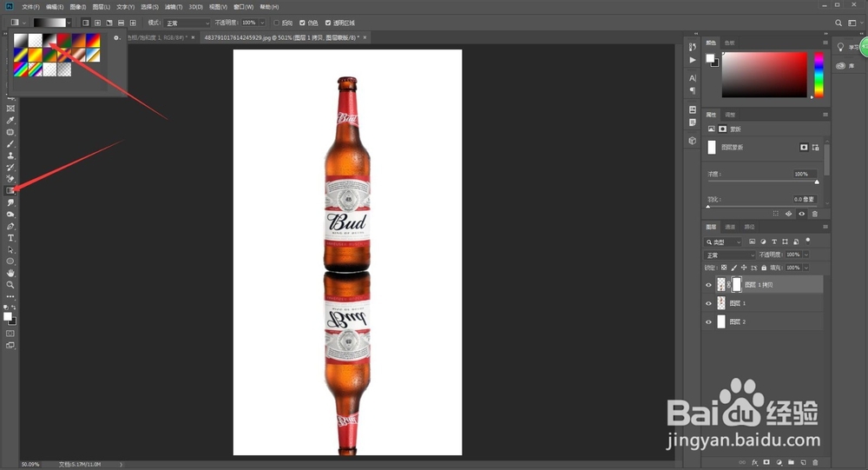Viewport: 868px width, 470px height.
Task: Switch to the 色板 (Swatches) tab
Action: (730, 43)
